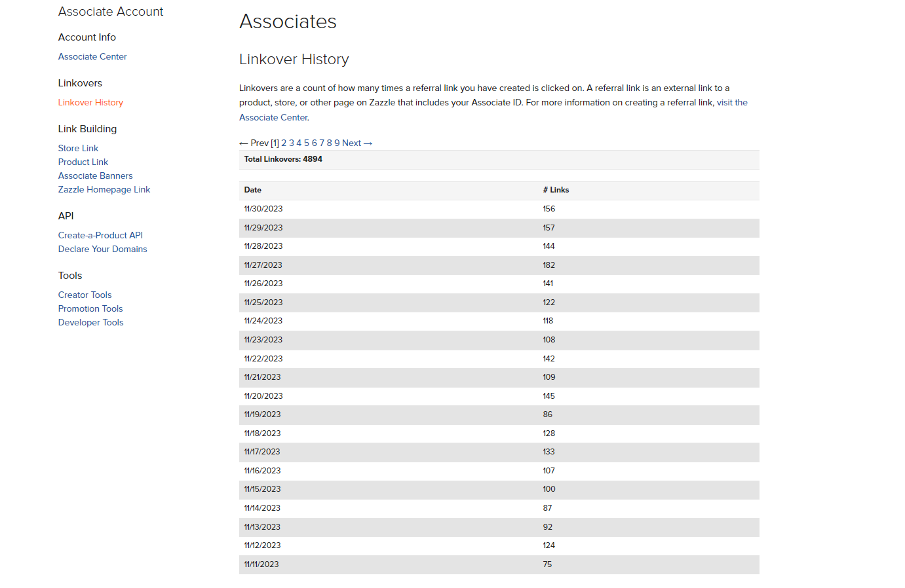The height and width of the screenshot is (588, 905).
Task: Select links value 133
Action: tap(549, 452)
